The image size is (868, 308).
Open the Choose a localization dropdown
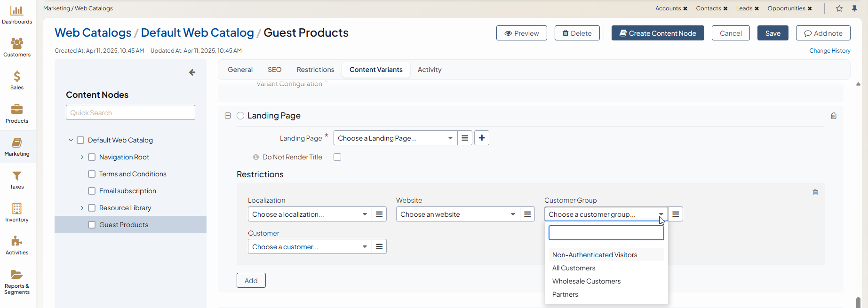click(310, 214)
